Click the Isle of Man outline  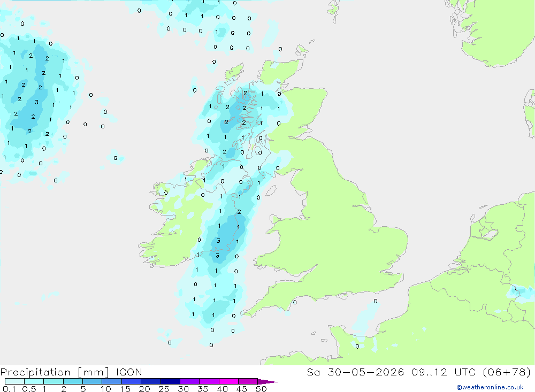coord(271,190)
